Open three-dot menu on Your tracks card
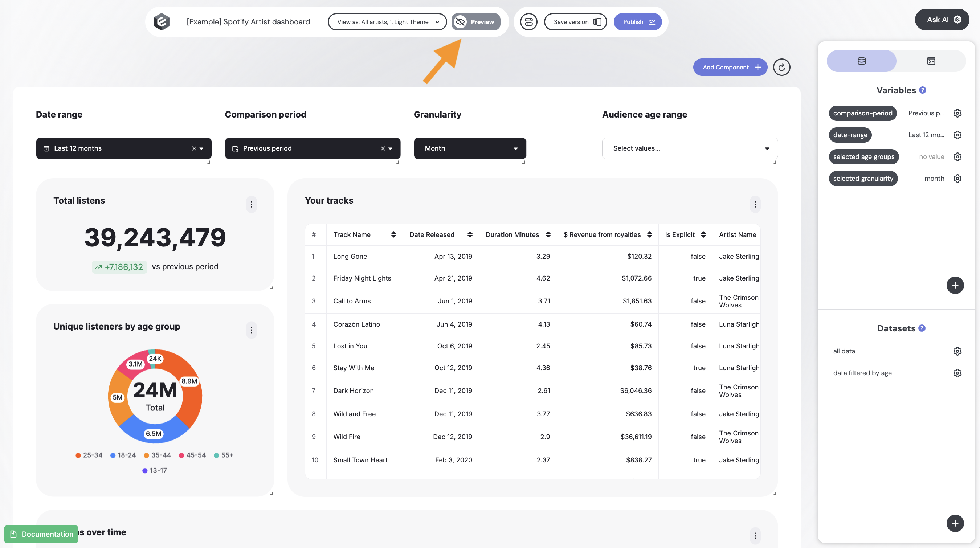This screenshot has width=980, height=548. pos(755,205)
